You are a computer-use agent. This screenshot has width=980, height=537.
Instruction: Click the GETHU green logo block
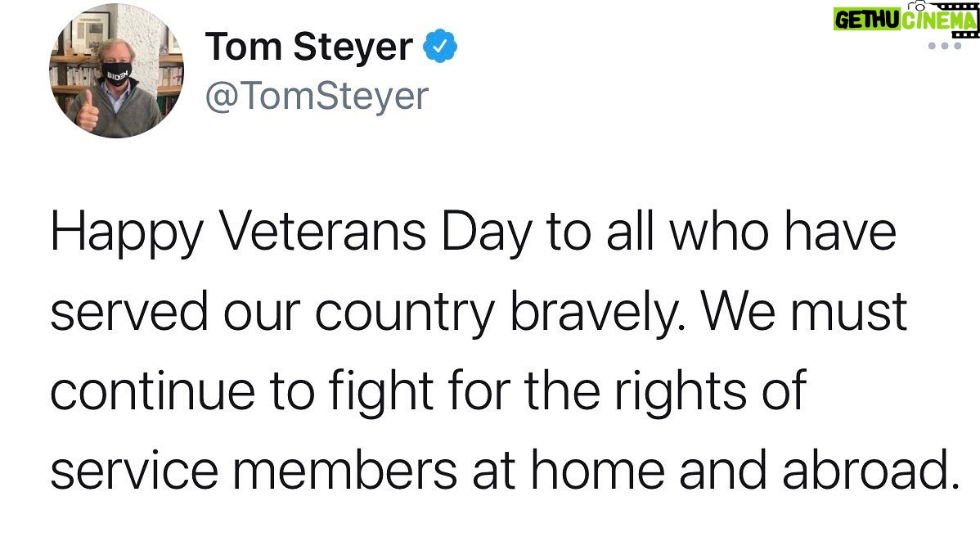pos(865,20)
